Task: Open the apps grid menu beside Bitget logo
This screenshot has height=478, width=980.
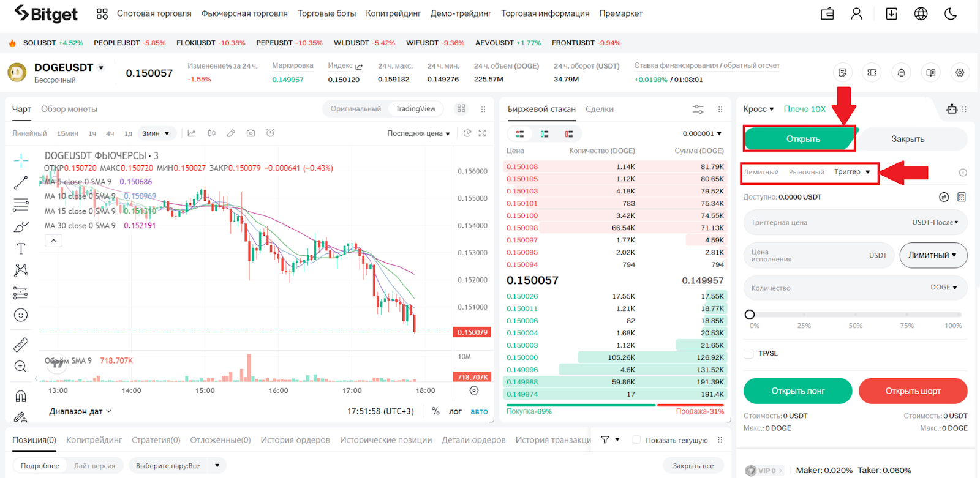Action: [x=102, y=13]
